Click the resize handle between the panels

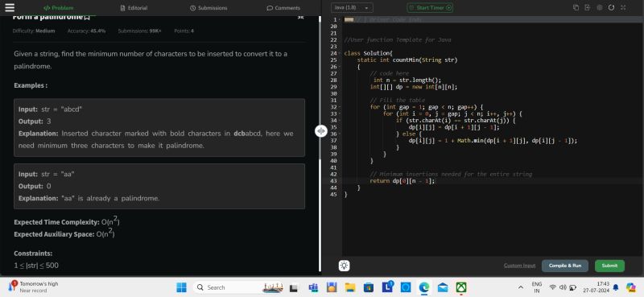(320, 131)
